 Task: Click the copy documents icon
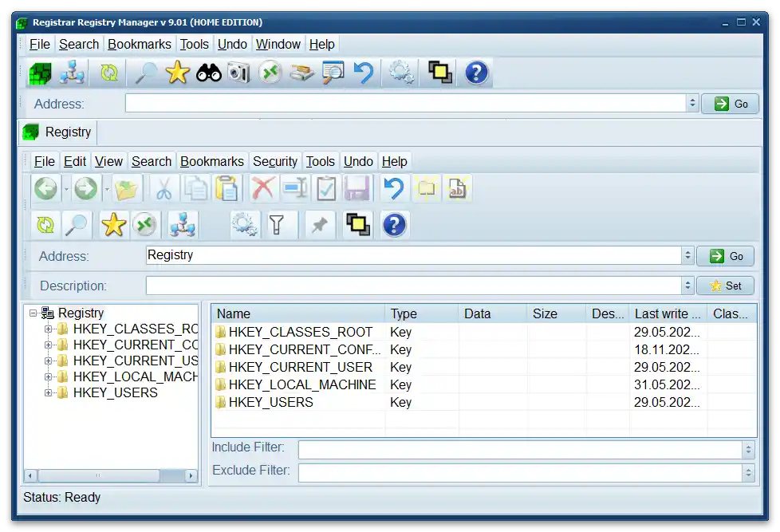click(196, 189)
